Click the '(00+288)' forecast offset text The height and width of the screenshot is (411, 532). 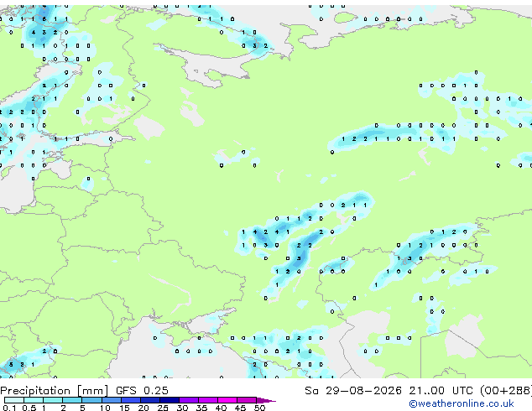[x=506, y=391]
